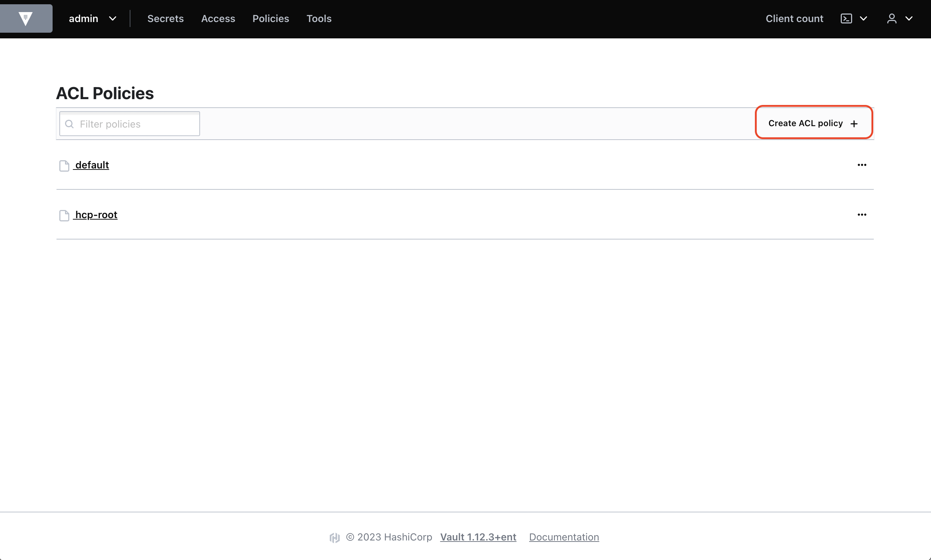This screenshot has width=931, height=560.
Task: Open the console terminal icon
Action: tap(846, 18)
